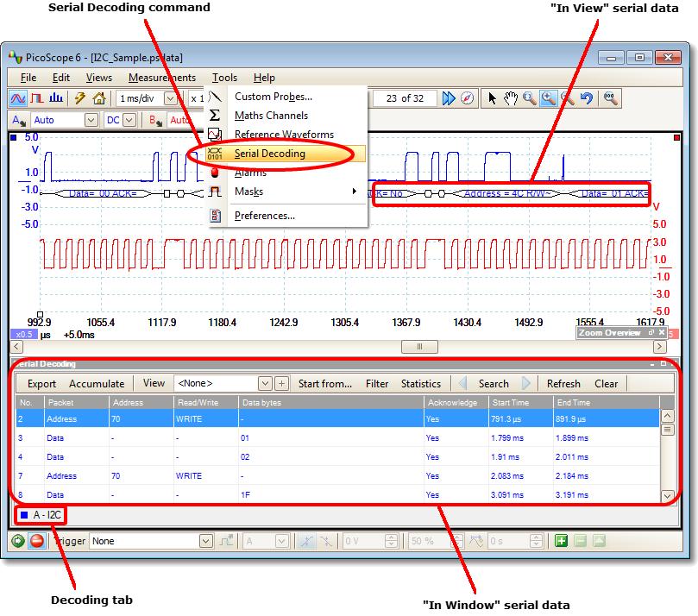
Task: Select the hand pan tool
Action: tap(511, 97)
